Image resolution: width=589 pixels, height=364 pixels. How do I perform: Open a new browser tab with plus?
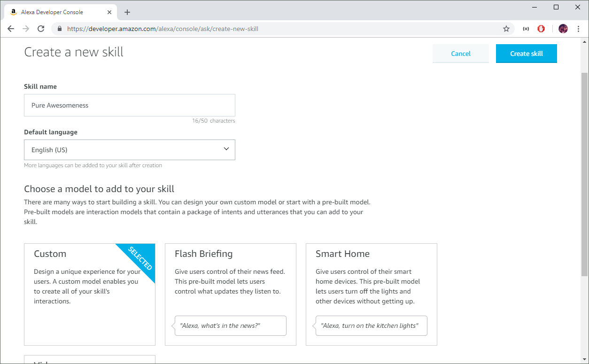pos(127,12)
